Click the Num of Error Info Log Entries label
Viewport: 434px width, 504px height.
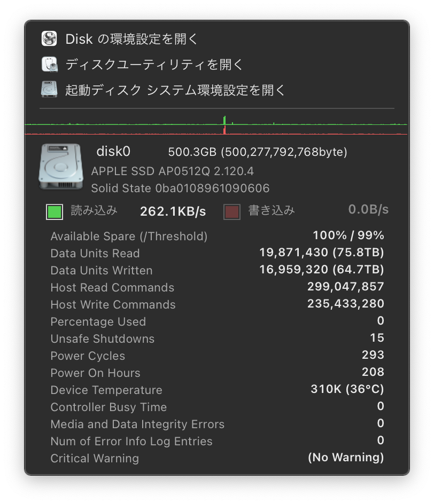click(131, 442)
